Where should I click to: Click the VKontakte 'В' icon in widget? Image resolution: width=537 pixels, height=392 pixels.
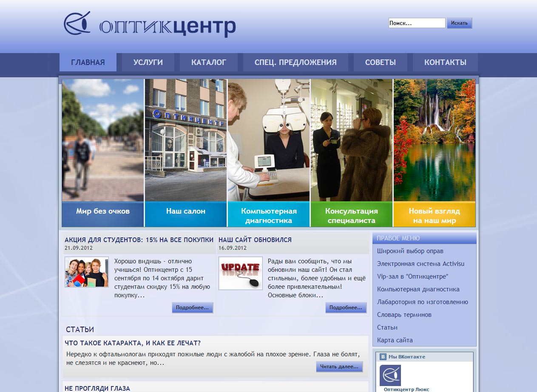(383, 357)
